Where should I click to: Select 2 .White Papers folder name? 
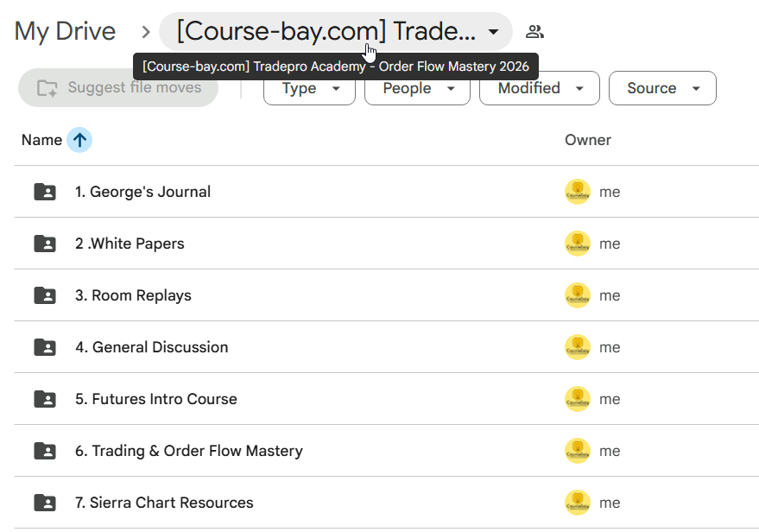click(x=130, y=244)
